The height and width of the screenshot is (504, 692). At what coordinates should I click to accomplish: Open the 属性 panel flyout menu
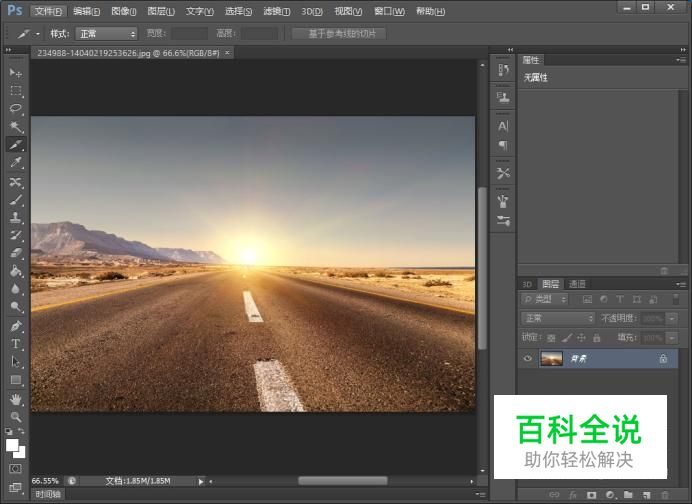pos(681,60)
